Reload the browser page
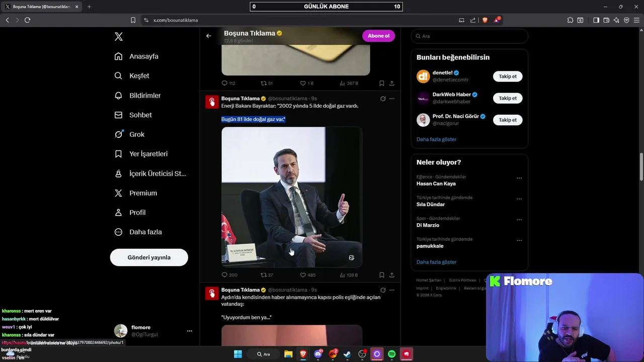644x362 pixels. click(27, 20)
